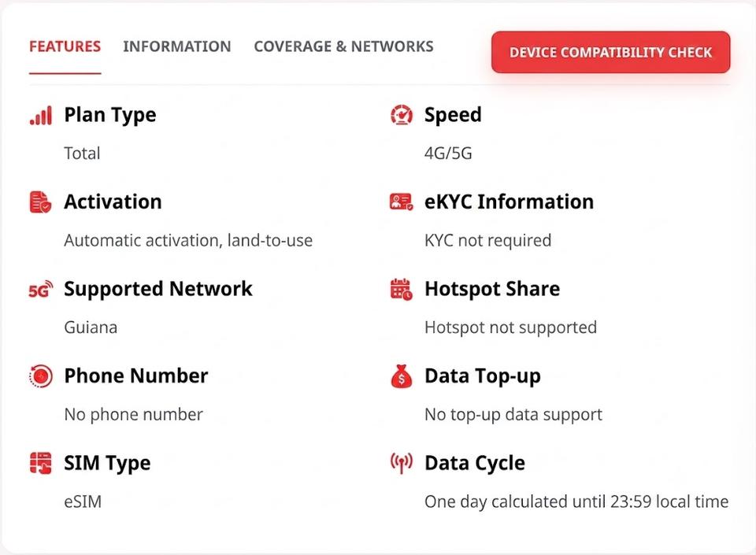Click the Guiana network value text
This screenshot has height=555, width=756.
click(91, 327)
